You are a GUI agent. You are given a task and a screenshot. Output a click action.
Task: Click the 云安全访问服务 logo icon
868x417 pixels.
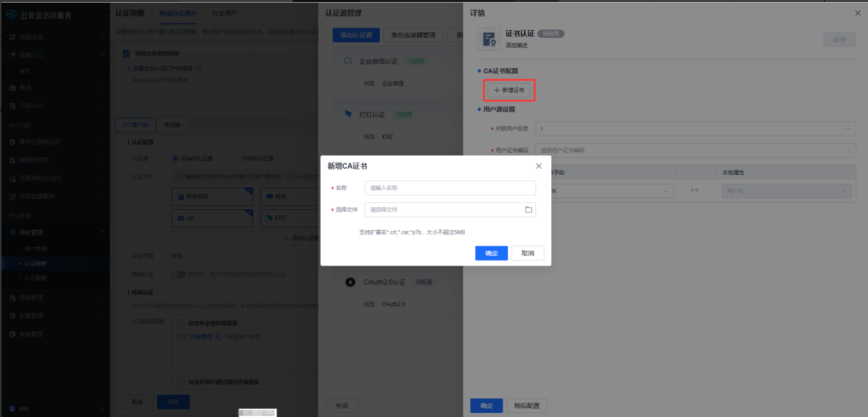click(12, 14)
